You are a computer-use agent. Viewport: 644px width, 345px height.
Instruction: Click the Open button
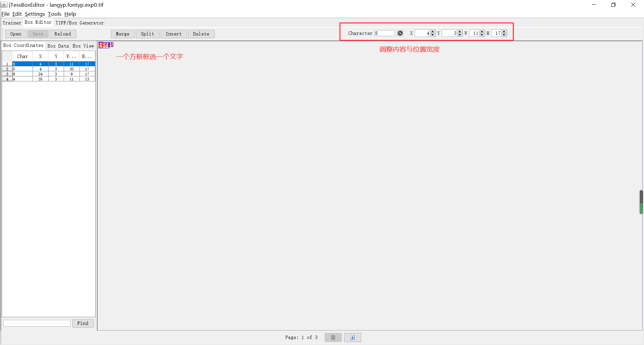tap(16, 34)
